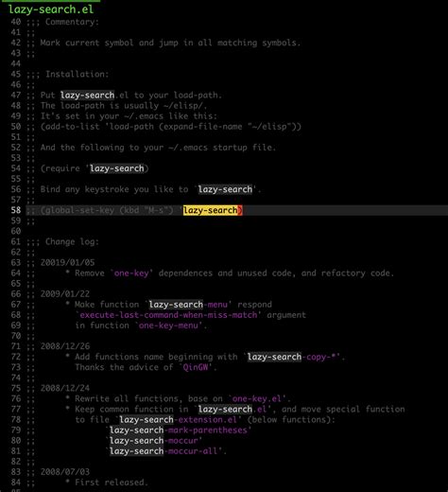Click highlighted lazy-search on line 47
The height and width of the screenshot is (492, 448).
pos(87,95)
